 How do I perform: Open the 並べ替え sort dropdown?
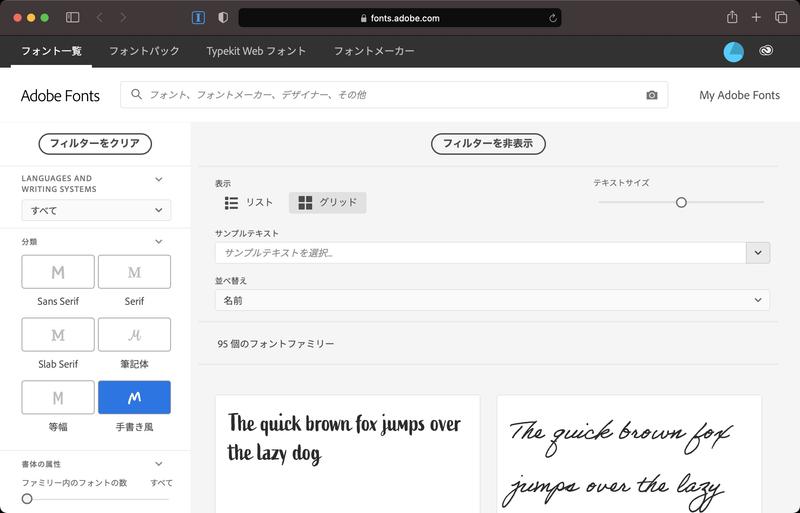point(492,300)
